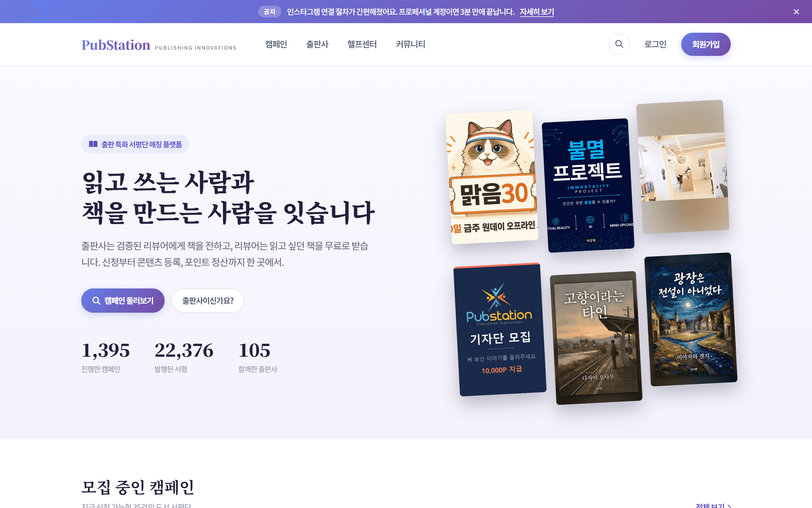Open the 출판사 menu item
This screenshot has height=508, width=812.
pyautogui.click(x=317, y=44)
